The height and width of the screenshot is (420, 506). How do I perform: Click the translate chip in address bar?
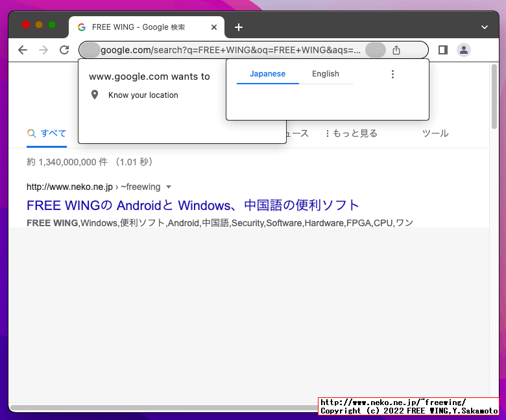click(376, 50)
